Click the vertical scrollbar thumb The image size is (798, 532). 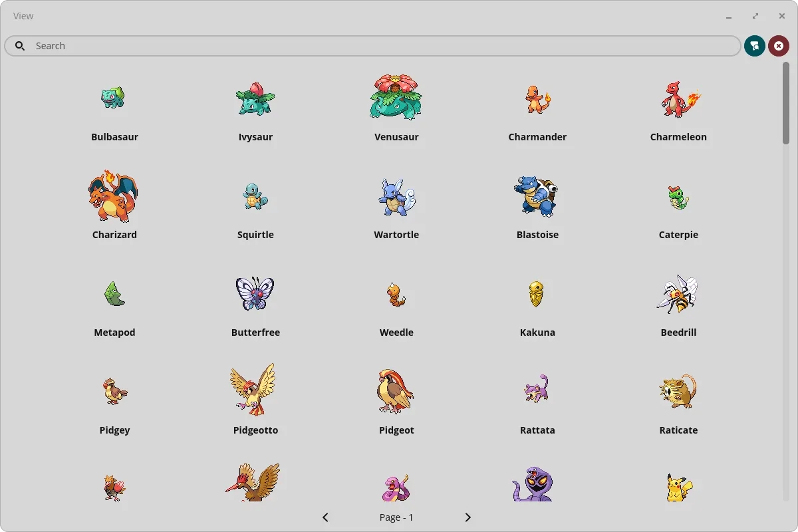786,103
